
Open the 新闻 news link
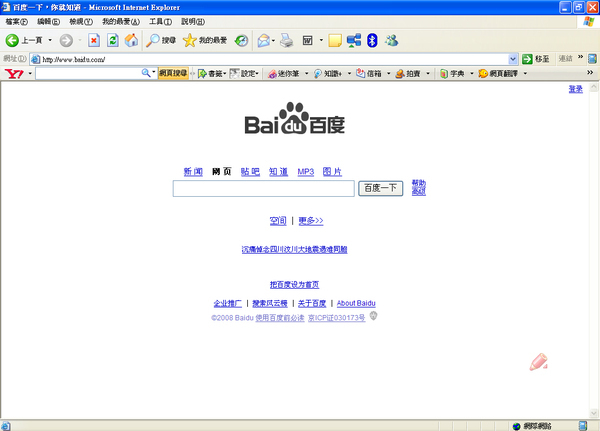point(193,171)
